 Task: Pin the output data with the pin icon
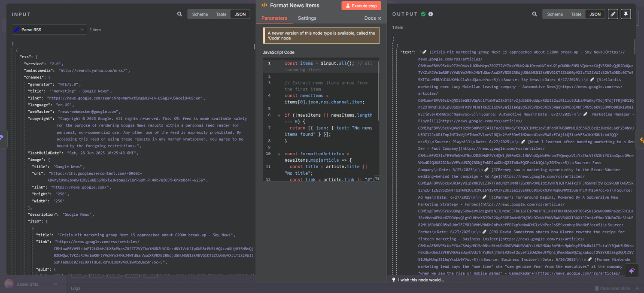[x=626, y=14]
